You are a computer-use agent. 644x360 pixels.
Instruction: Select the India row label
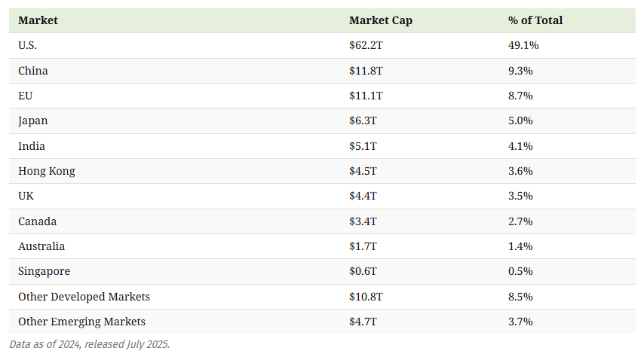pos(32,146)
